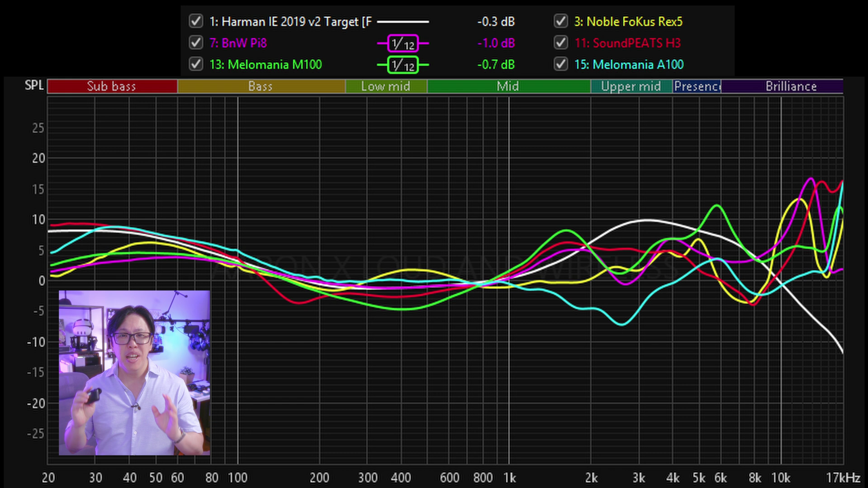
Task: Toggle the BnW Pi8 trace checkbox
Action: tap(196, 43)
